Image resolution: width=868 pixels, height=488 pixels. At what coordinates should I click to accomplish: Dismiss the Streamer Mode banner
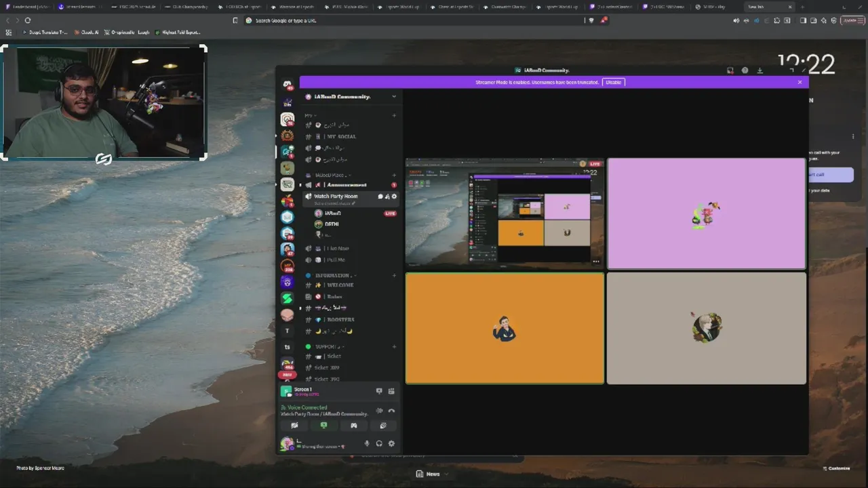click(x=800, y=82)
